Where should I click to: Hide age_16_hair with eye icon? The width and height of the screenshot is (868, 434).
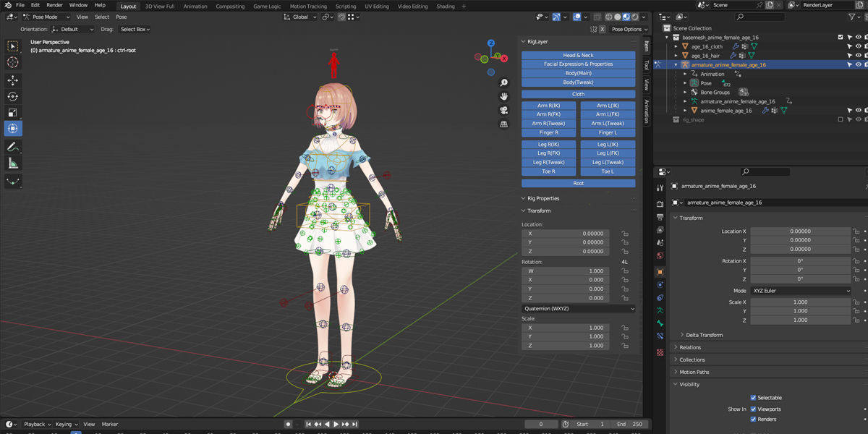coord(859,56)
